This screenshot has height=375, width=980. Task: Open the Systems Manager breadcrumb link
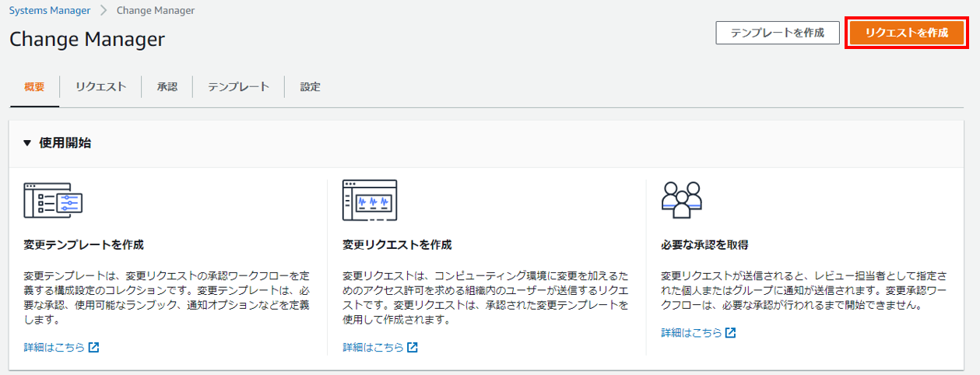pyautogui.click(x=48, y=11)
